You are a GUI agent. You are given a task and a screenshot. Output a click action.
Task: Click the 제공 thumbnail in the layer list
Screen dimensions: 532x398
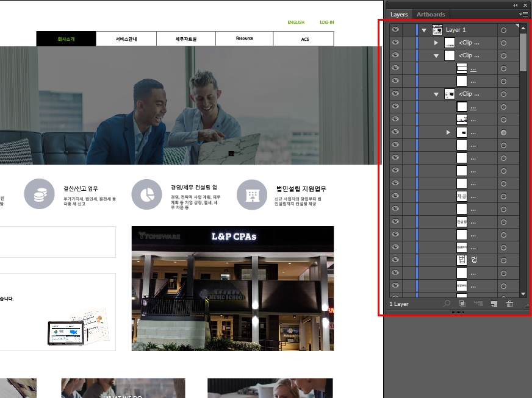tap(462, 196)
